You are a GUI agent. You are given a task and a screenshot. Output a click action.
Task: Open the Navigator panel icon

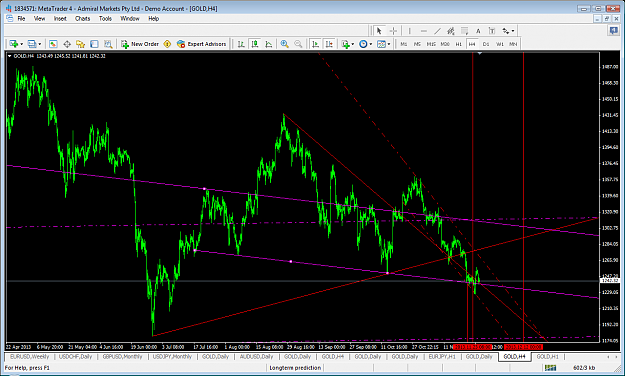click(x=81, y=44)
